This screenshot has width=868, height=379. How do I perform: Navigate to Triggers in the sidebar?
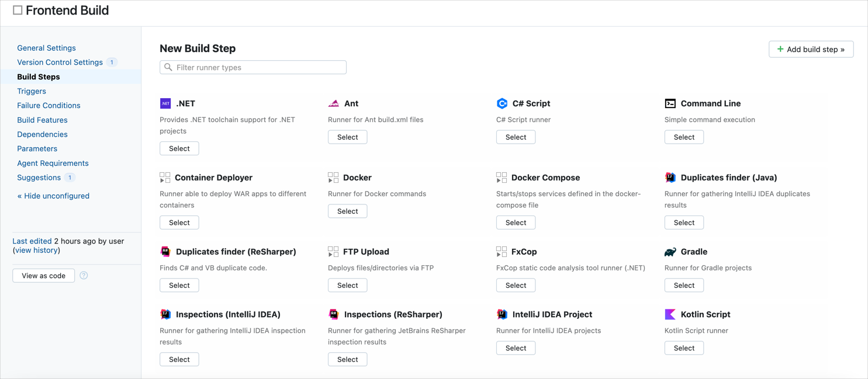pos(32,91)
